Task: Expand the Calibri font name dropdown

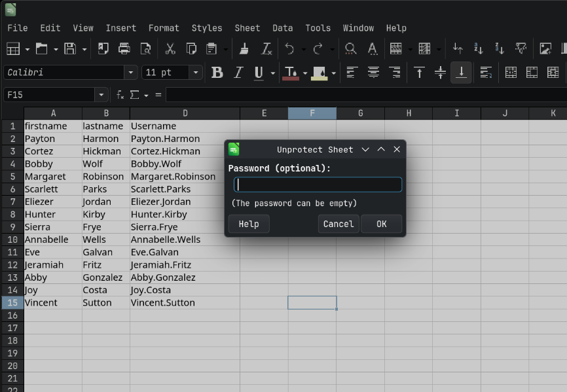Action: point(131,73)
